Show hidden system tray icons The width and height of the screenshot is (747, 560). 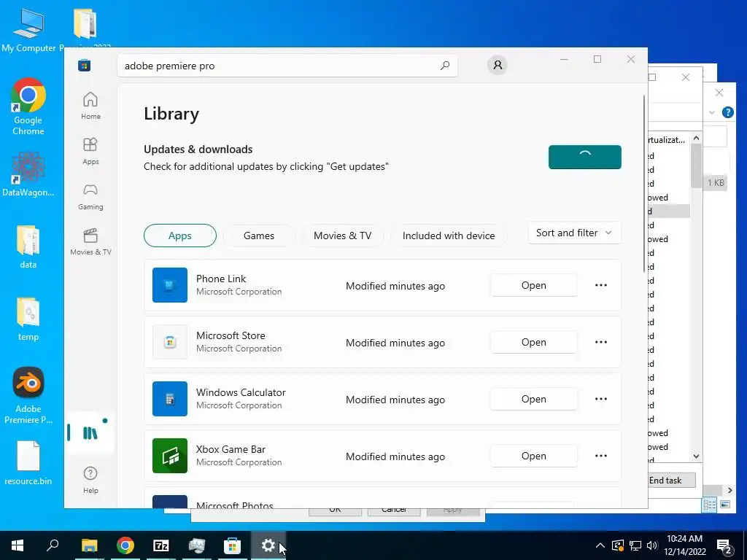(600, 545)
